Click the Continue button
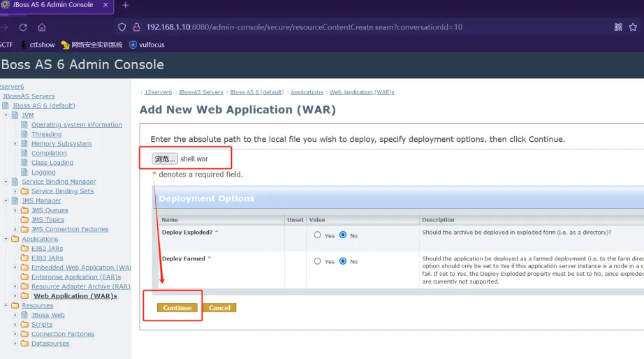The image size is (644, 359). point(177,307)
